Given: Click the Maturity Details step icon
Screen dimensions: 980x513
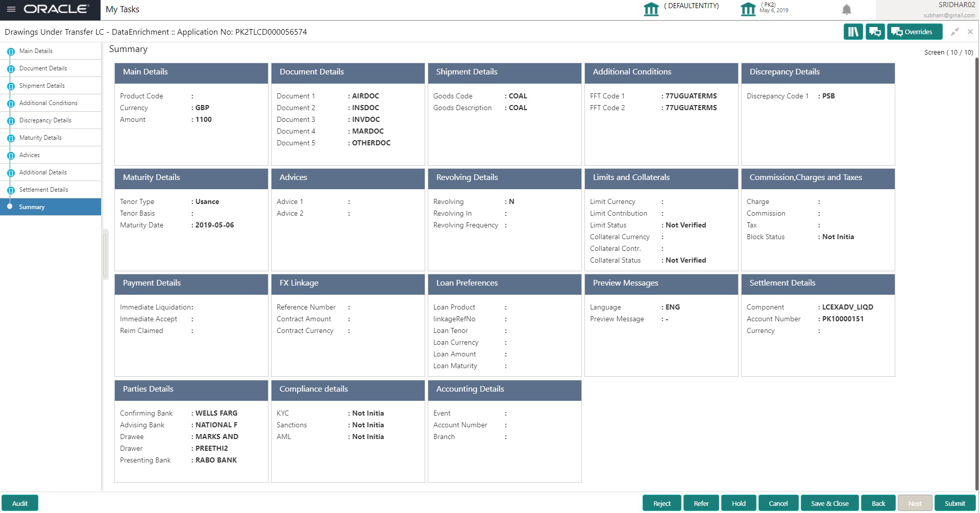Looking at the screenshot, I should pyautogui.click(x=11, y=138).
